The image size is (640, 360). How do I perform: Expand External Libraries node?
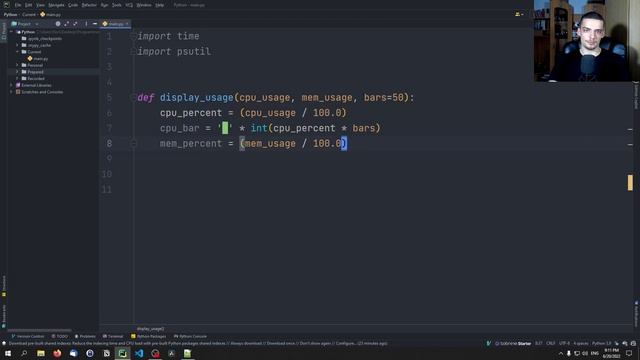pyautogui.click(x=12, y=85)
